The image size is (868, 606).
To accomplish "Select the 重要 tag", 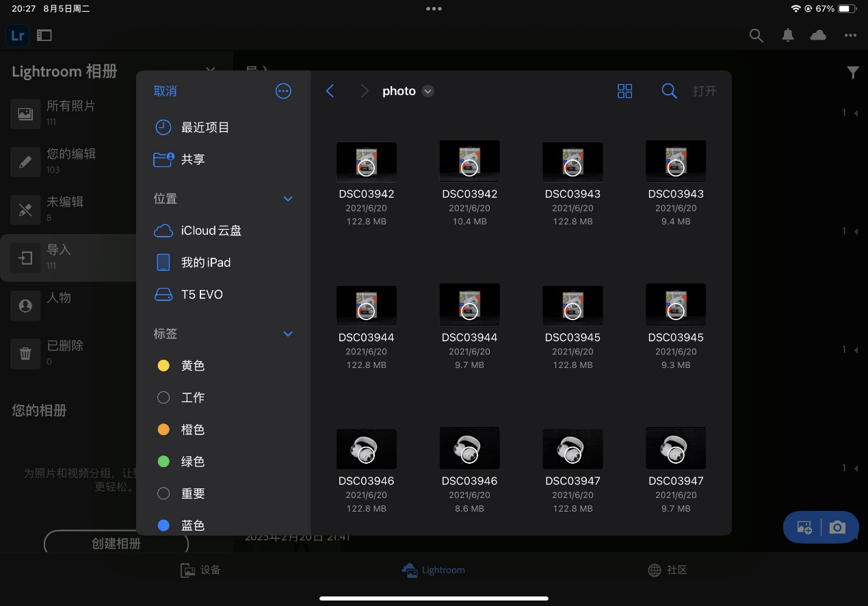I will point(224,493).
